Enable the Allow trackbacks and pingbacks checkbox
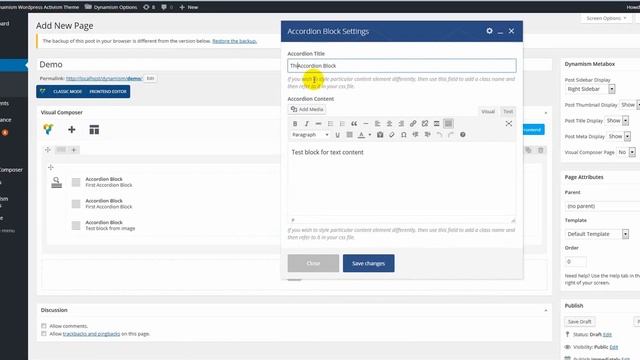The width and height of the screenshot is (640, 360). point(44,333)
